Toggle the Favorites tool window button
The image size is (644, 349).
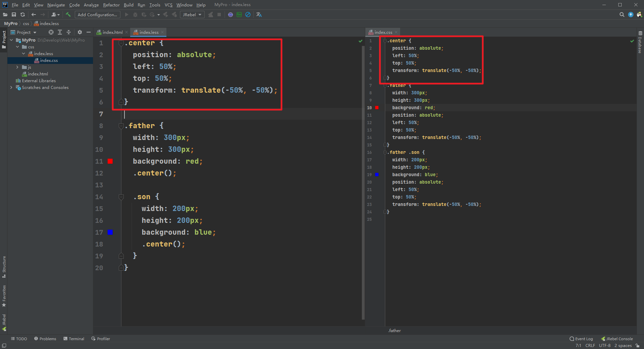point(4,296)
